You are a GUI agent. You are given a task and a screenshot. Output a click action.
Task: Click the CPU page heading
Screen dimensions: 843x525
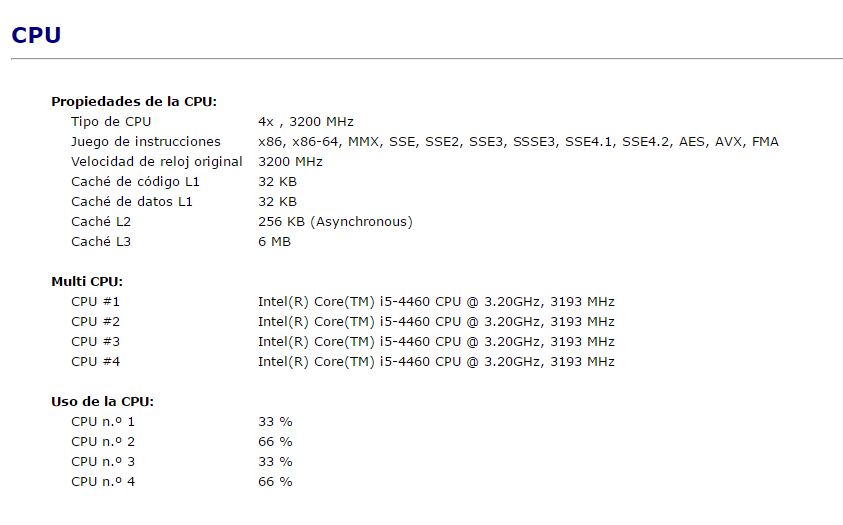pyautogui.click(x=36, y=35)
